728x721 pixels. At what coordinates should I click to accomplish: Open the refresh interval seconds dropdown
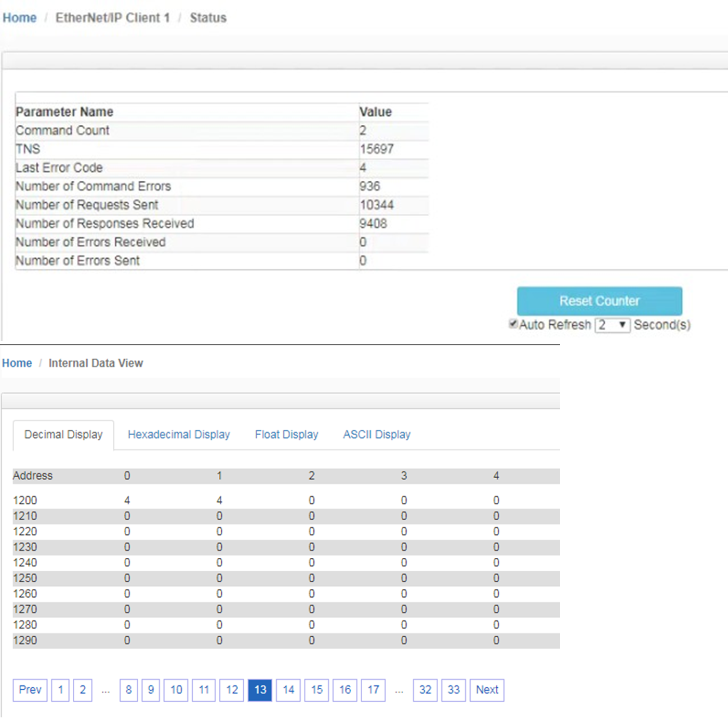[612, 325]
